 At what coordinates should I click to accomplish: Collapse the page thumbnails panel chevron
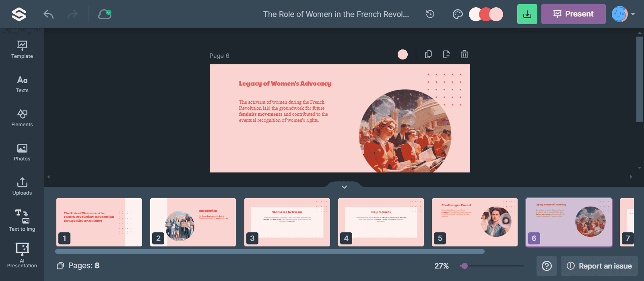click(344, 187)
